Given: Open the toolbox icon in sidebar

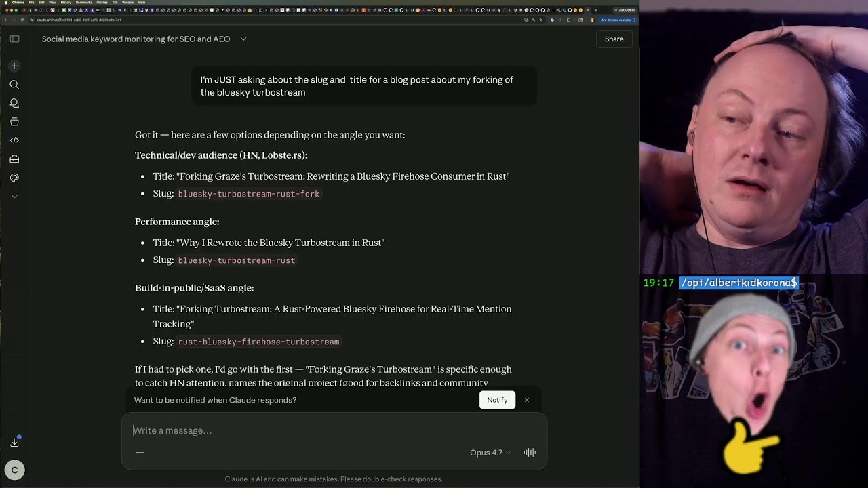Looking at the screenshot, I should tap(14, 159).
